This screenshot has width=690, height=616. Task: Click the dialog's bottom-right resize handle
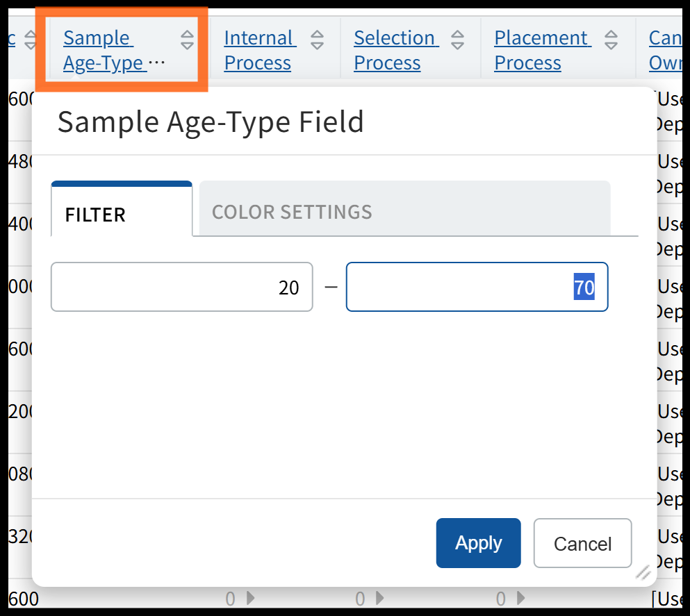click(643, 572)
